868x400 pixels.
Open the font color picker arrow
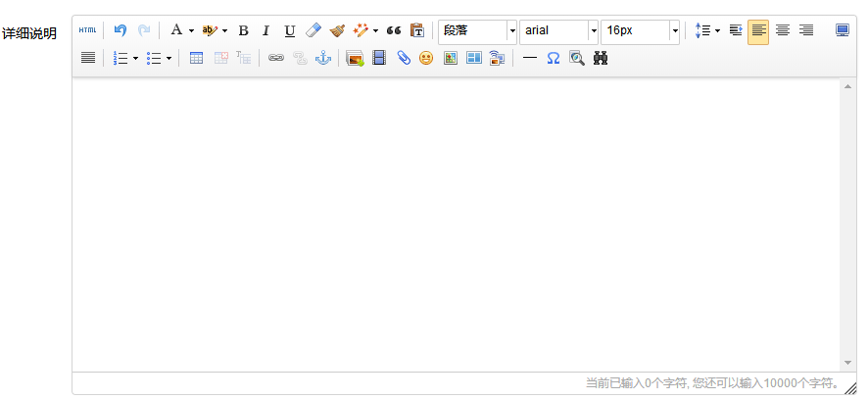pyautogui.click(x=191, y=30)
